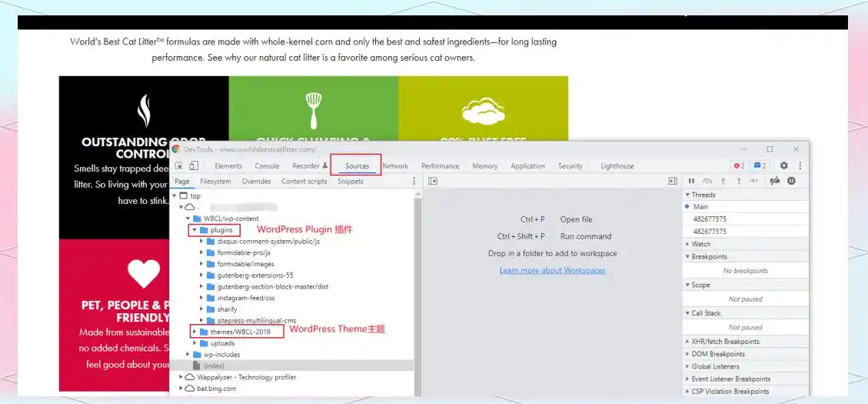
Task: Click the blue issues count badge
Action: click(760, 165)
